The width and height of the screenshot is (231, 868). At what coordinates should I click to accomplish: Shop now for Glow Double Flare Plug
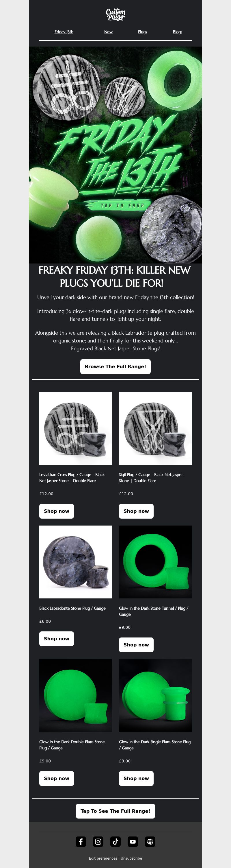[57, 778]
